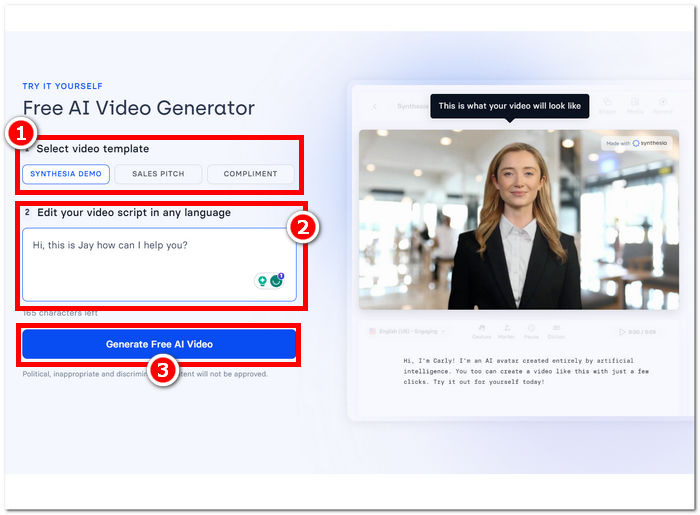Viewport: 700px width, 515px height.
Task: Click into the video script text box
Action: pos(159,265)
